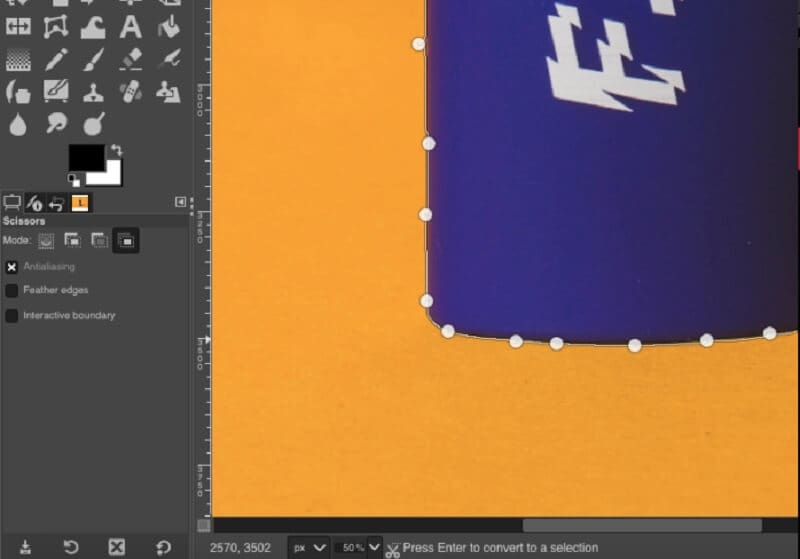Enable the Interactive boundary checkbox
This screenshot has height=559, width=800.
(x=12, y=315)
